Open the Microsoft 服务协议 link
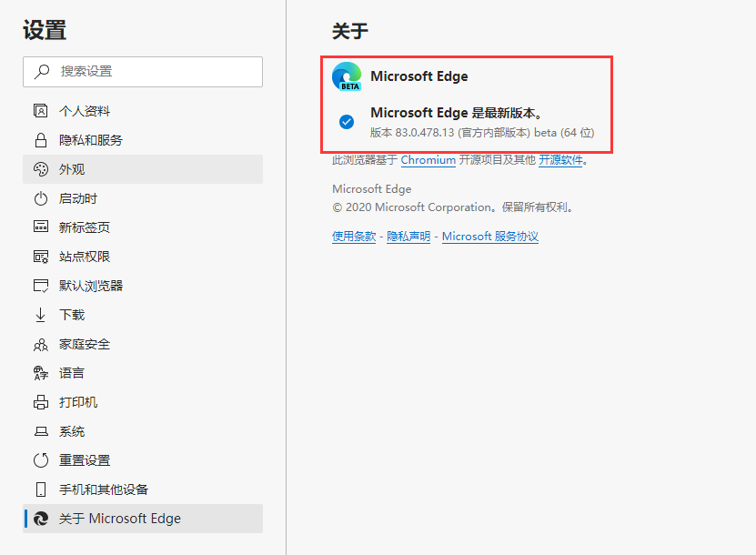Screen dimensions: 756x555 tap(490, 237)
